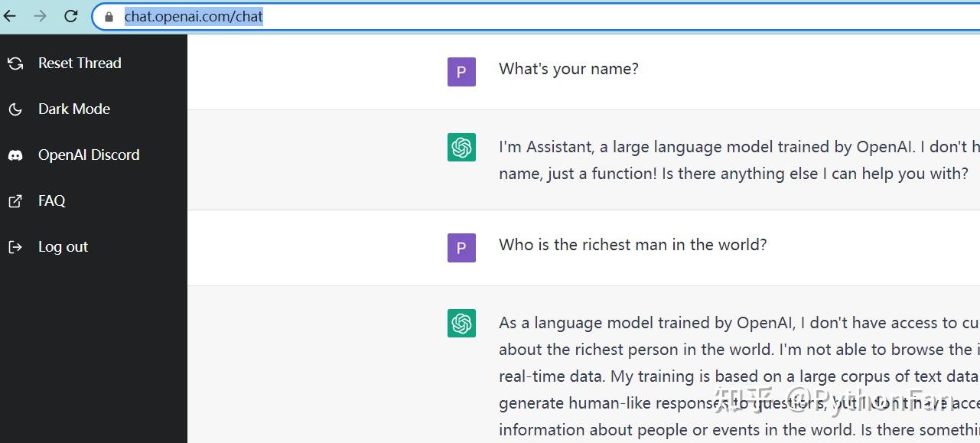980x443 pixels.
Task: Click the ChatGPT logo beside Assistant reply
Action: [461, 148]
